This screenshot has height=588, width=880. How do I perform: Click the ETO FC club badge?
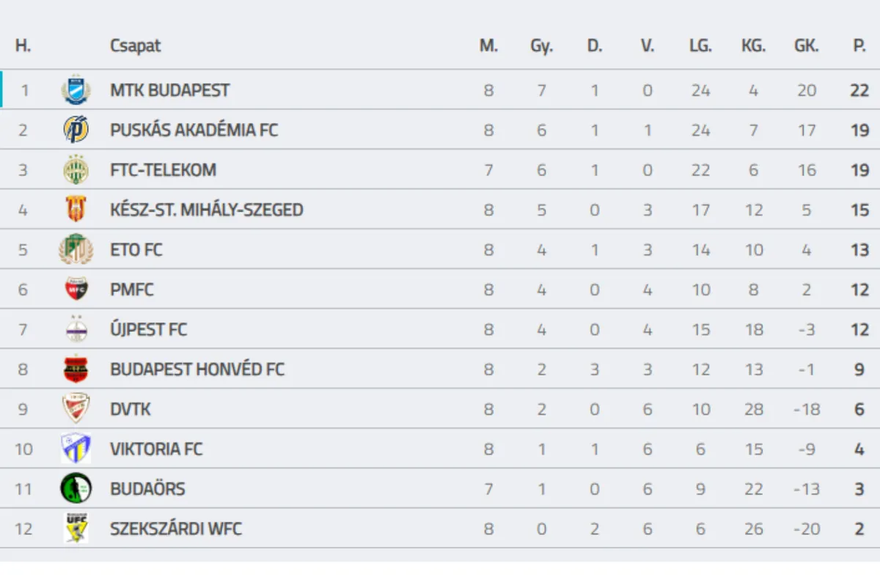coord(76,249)
